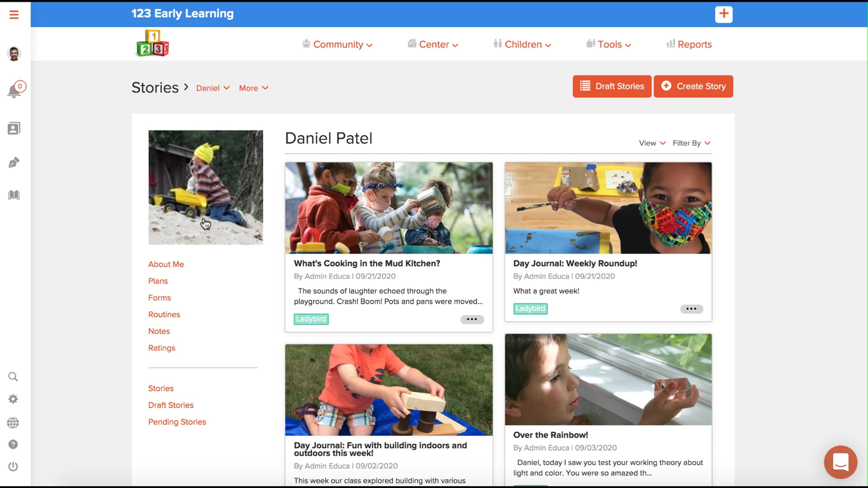Image resolution: width=868 pixels, height=488 pixels.
Task: Click the globe language icon
Action: coord(13,423)
